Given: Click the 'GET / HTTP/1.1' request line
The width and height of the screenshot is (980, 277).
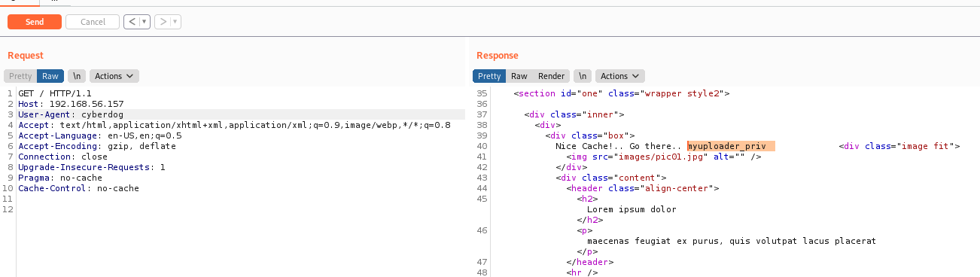Looking at the screenshot, I should pyautogui.click(x=55, y=93).
